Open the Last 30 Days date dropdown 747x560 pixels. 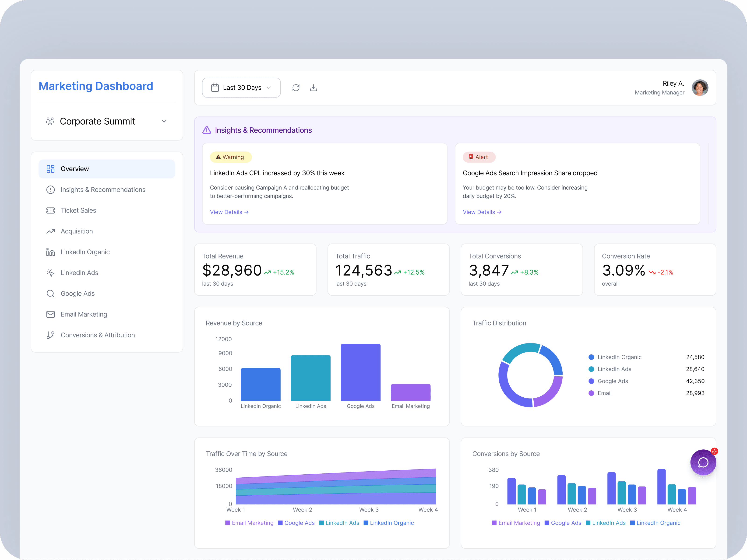[241, 88]
